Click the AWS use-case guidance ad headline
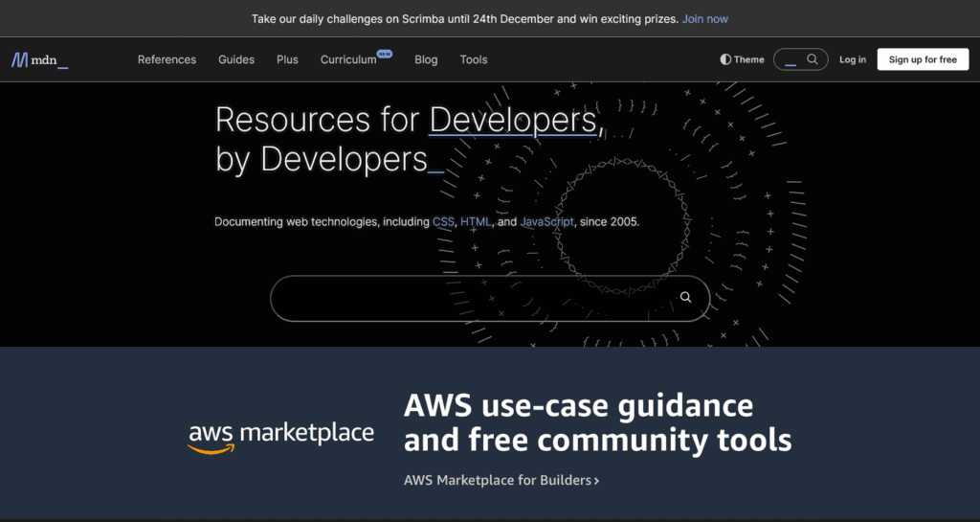980x522 pixels. pos(597,422)
